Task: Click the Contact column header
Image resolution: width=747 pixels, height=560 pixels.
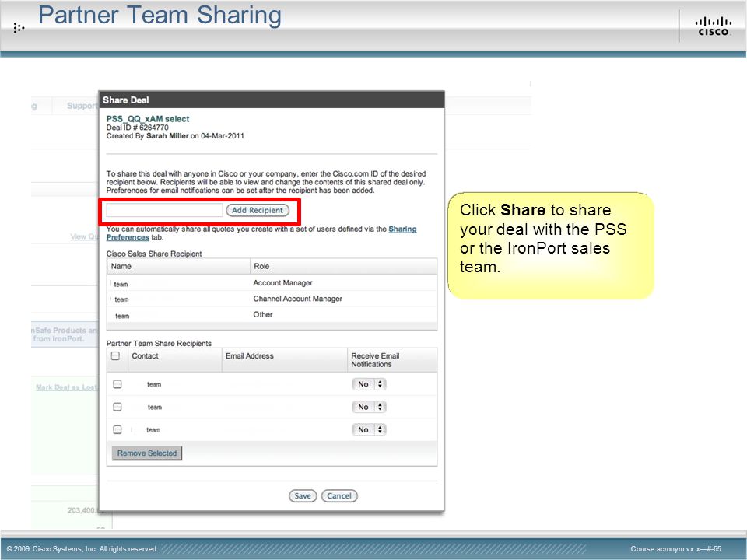Action: pos(175,360)
